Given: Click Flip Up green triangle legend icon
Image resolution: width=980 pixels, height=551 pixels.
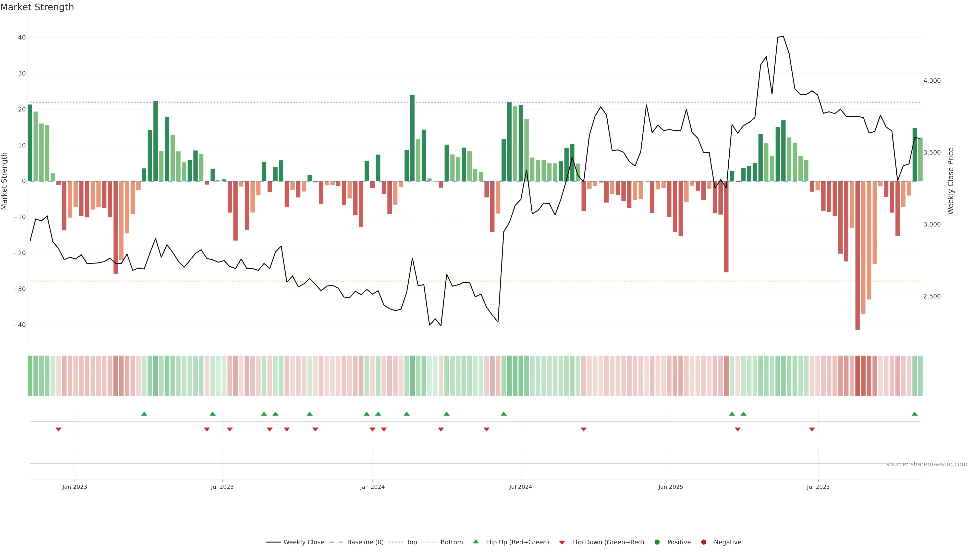Looking at the screenshot, I should (475, 542).
